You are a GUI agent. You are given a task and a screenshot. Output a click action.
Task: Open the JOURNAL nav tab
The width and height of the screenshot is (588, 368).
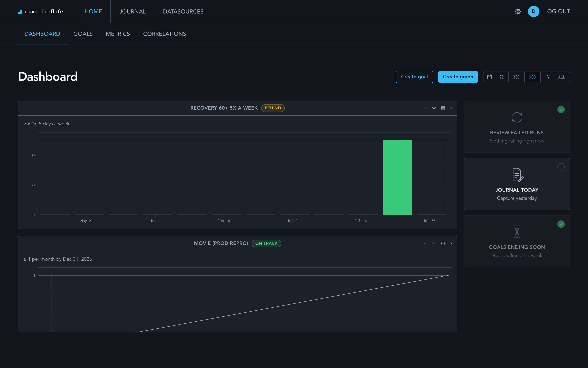coord(133,11)
